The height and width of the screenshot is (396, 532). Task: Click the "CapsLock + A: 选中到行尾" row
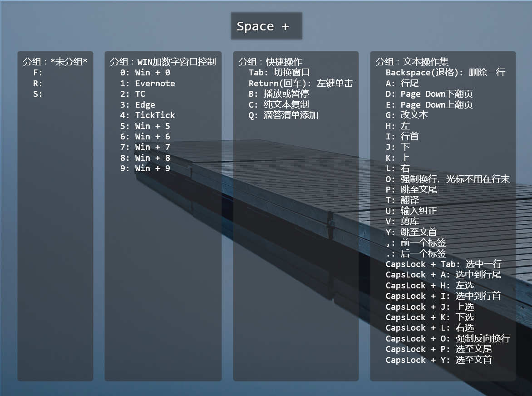[x=443, y=275]
